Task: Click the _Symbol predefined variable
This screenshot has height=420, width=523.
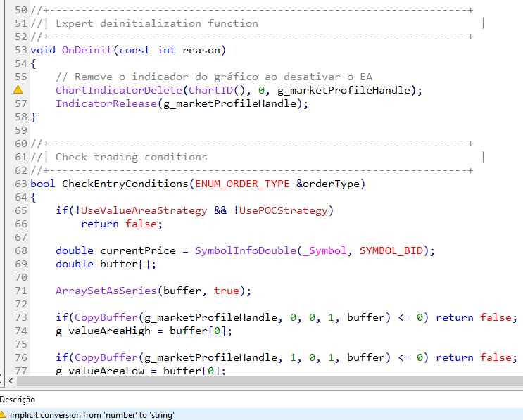Action: [324, 250]
